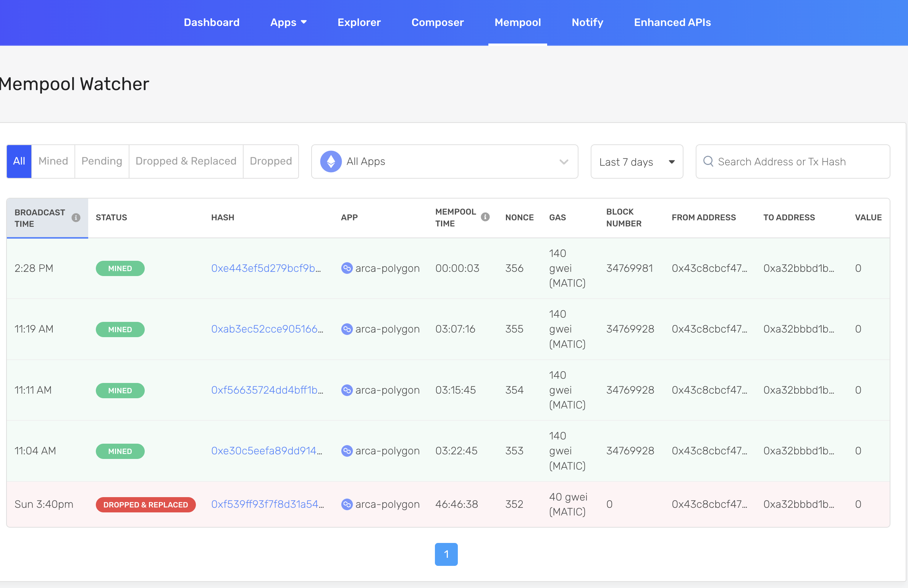Select the Dropped tab

(270, 162)
